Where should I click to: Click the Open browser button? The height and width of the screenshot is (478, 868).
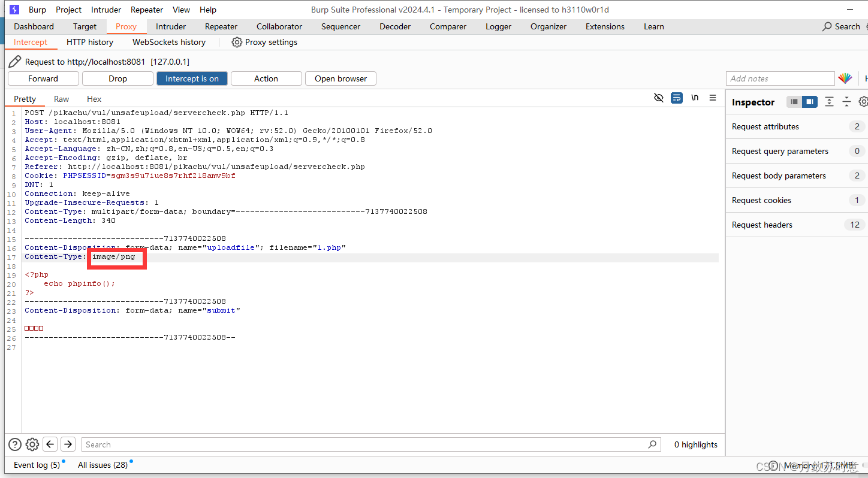(x=340, y=78)
